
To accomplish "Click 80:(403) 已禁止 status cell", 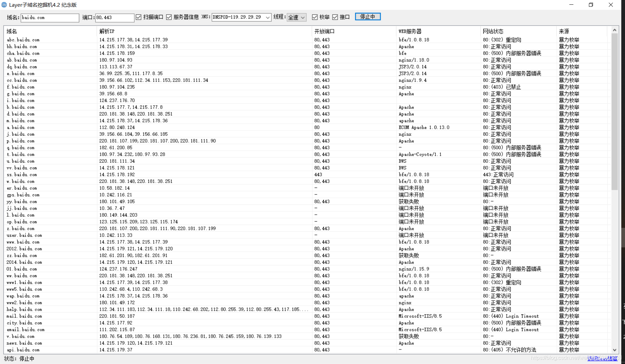I will coord(502,87).
